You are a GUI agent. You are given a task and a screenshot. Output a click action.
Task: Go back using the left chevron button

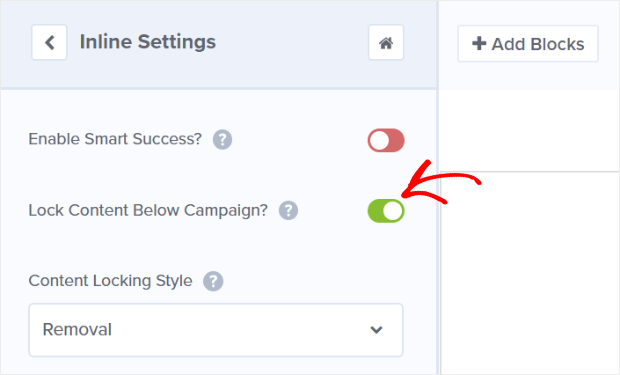tap(49, 42)
